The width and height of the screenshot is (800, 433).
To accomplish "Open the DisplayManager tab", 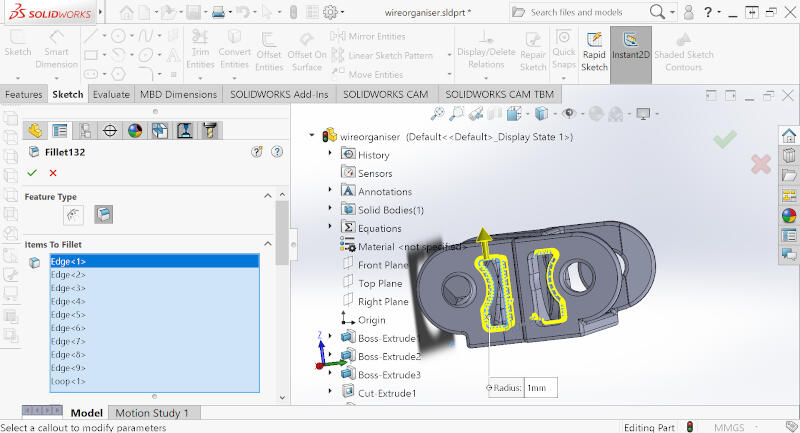I will point(135,131).
